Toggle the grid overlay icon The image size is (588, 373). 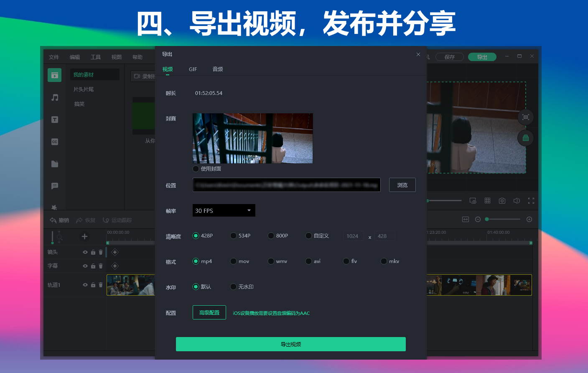[x=487, y=201]
